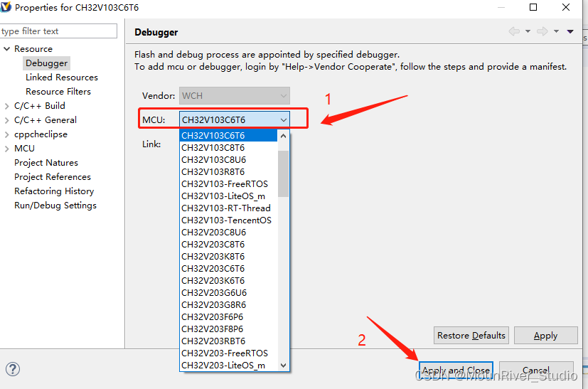This screenshot has width=588, height=389.
Task: Select Project Natures in the tree
Action: [46, 163]
